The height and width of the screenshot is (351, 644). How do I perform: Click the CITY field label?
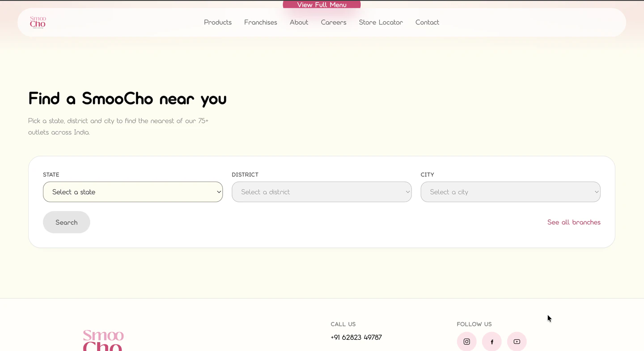(427, 175)
